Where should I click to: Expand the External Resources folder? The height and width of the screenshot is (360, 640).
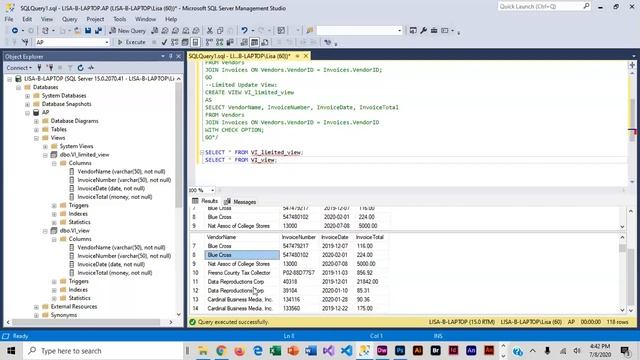click(36, 307)
